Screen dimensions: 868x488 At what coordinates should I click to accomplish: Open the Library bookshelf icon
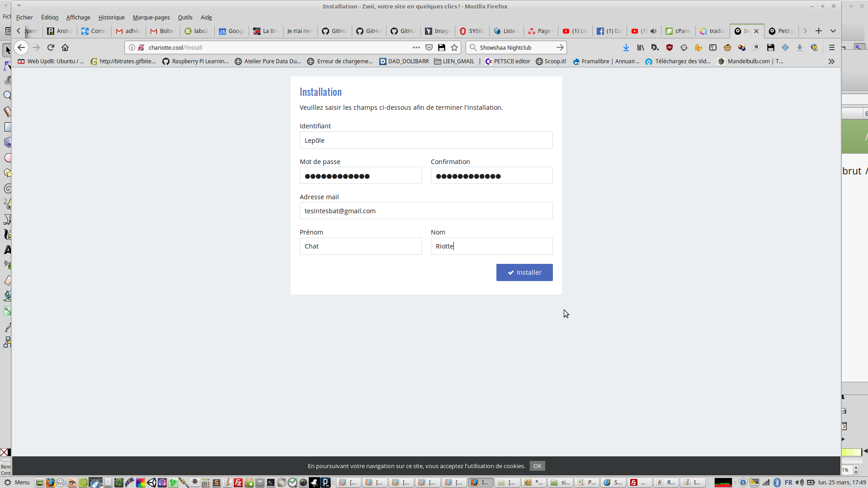641,47
